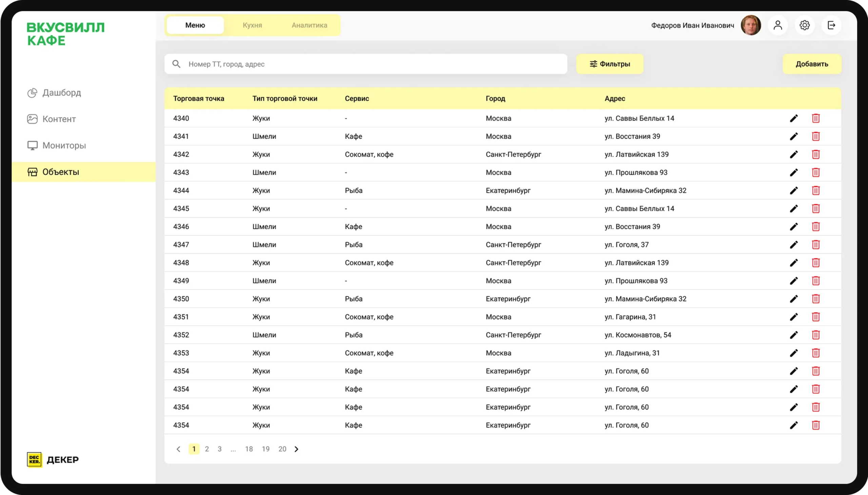Switch to the Аналитика tab
868x495 pixels.
(x=309, y=25)
